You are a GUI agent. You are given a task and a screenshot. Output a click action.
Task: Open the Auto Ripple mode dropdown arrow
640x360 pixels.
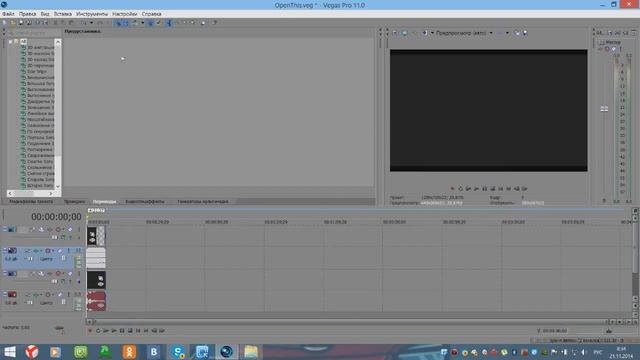[143, 23]
